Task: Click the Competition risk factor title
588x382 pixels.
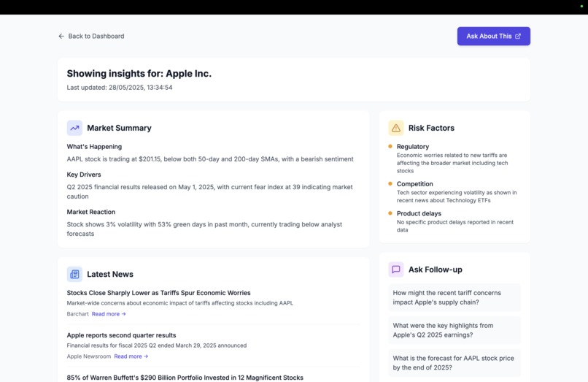Action: [x=415, y=183]
